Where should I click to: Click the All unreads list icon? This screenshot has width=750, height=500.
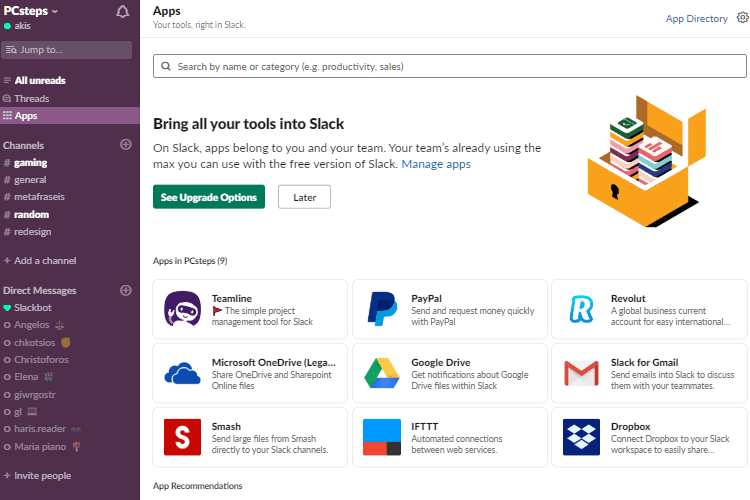pyautogui.click(x=7, y=80)
